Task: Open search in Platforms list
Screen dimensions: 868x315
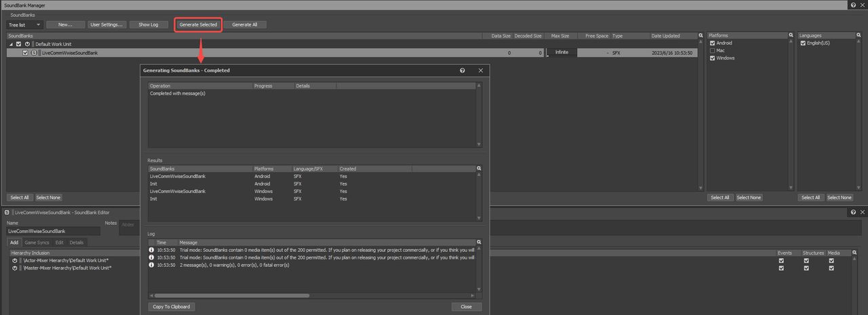Action: 791,35
